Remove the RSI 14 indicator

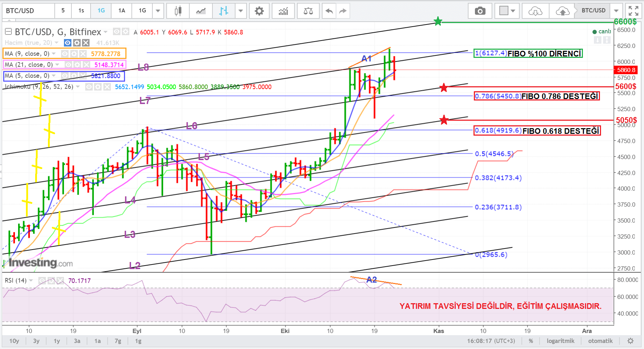click(x=60, y=280)
